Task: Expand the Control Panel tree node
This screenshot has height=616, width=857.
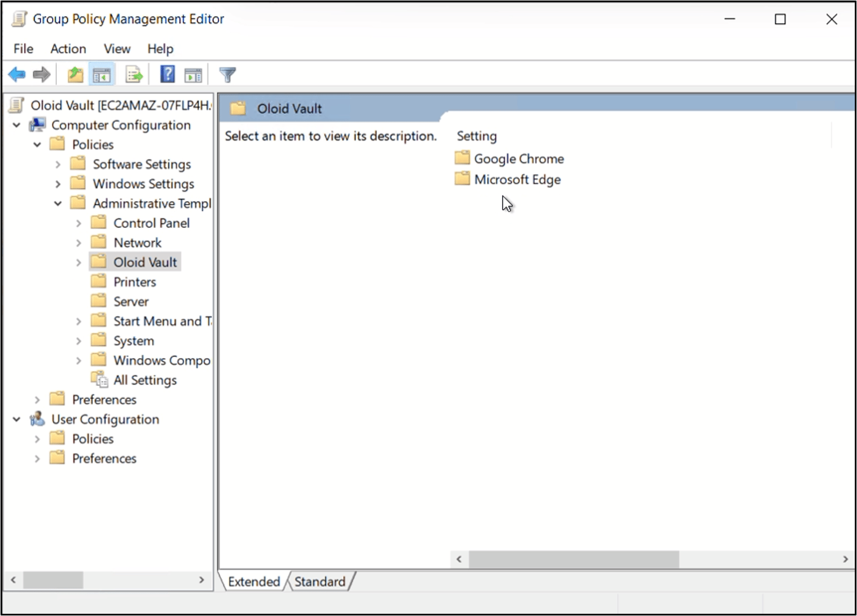Action: [x=79, y=223]
